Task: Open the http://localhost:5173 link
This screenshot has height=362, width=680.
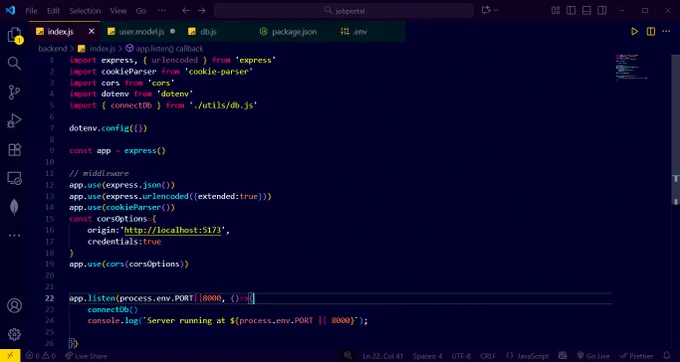Action: [x=173, y=230]
